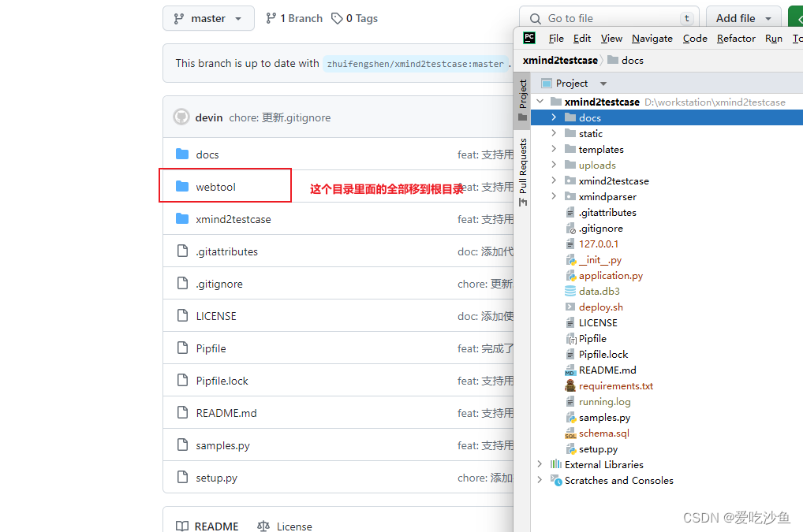This screenshot has height=532, width=803.
Task: Switch to the README tab
Action: point(207,526)
